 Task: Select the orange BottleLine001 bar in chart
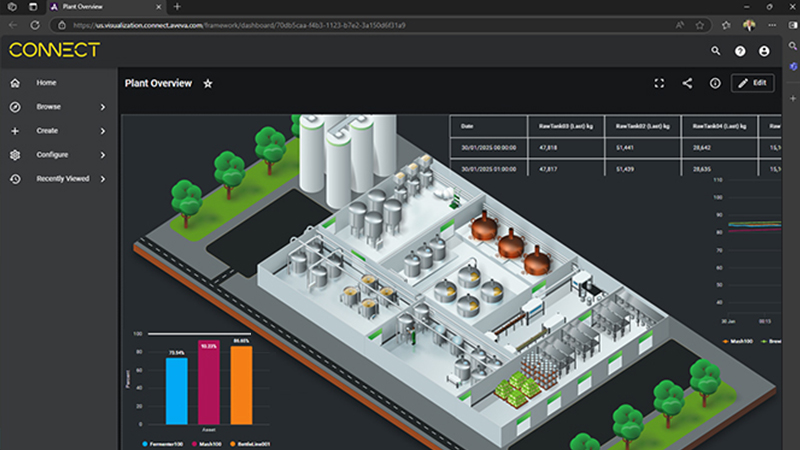(241, 385)
